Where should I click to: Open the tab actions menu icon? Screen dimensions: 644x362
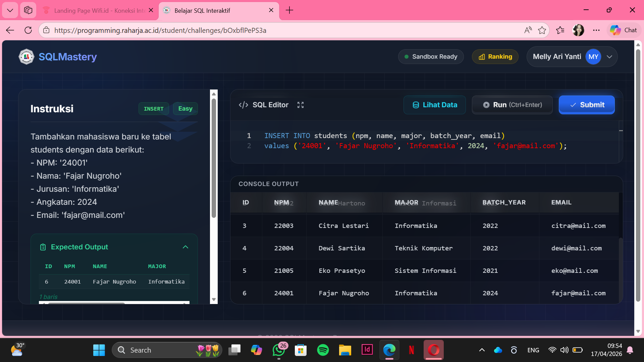pos(28,10)
